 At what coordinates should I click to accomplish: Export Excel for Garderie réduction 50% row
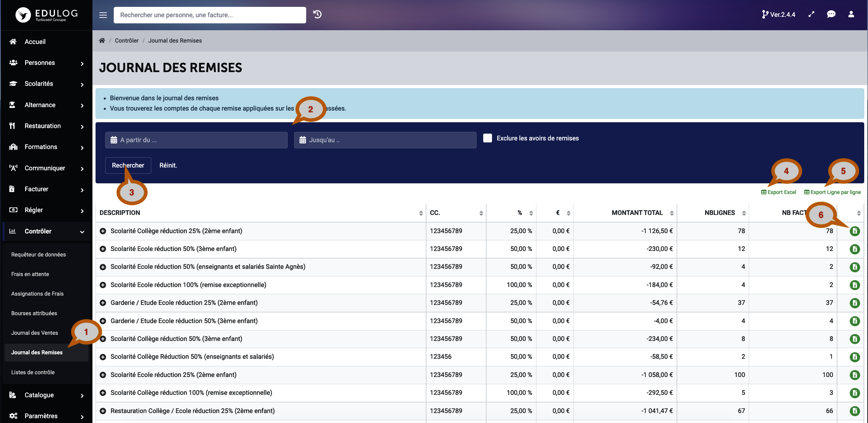point(855,321)
